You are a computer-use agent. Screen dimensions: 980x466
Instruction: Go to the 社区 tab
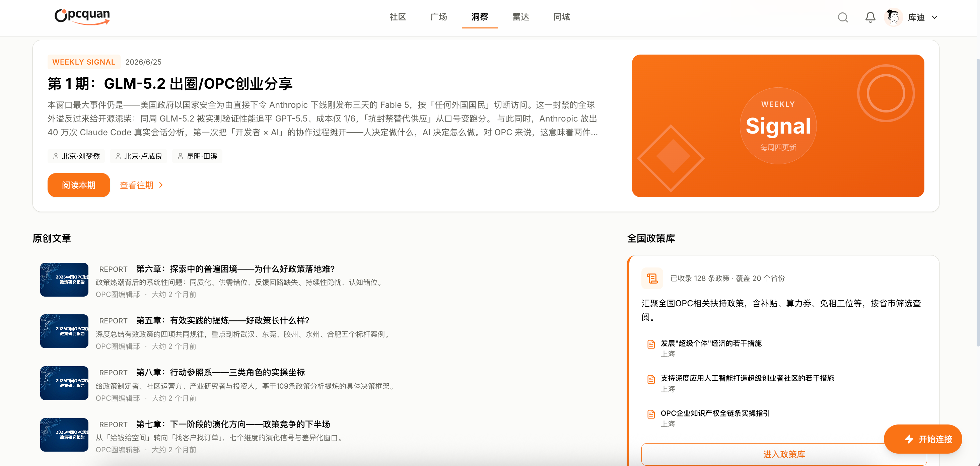click(x=398, y=17)
